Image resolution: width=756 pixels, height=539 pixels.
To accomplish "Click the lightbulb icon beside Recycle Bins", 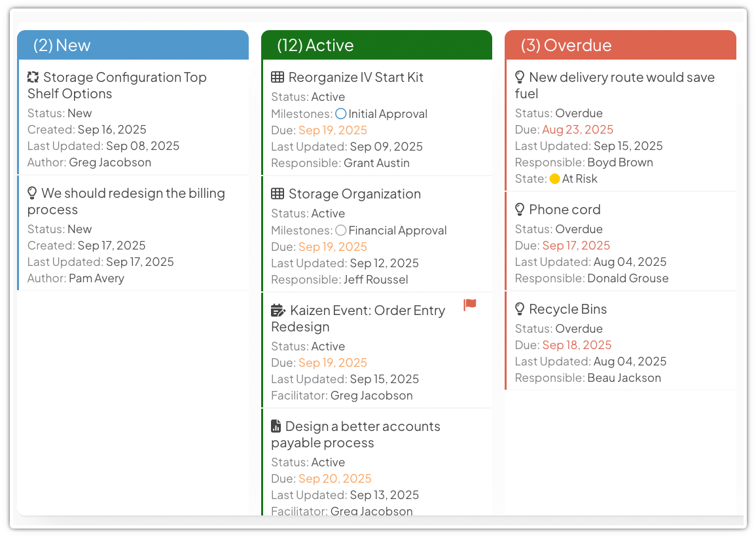I will click(520, 309).
